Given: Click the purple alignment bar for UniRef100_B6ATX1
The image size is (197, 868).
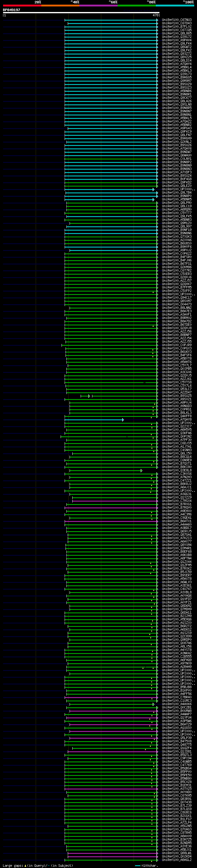Looking at the screenshot, I should [111, 521].
